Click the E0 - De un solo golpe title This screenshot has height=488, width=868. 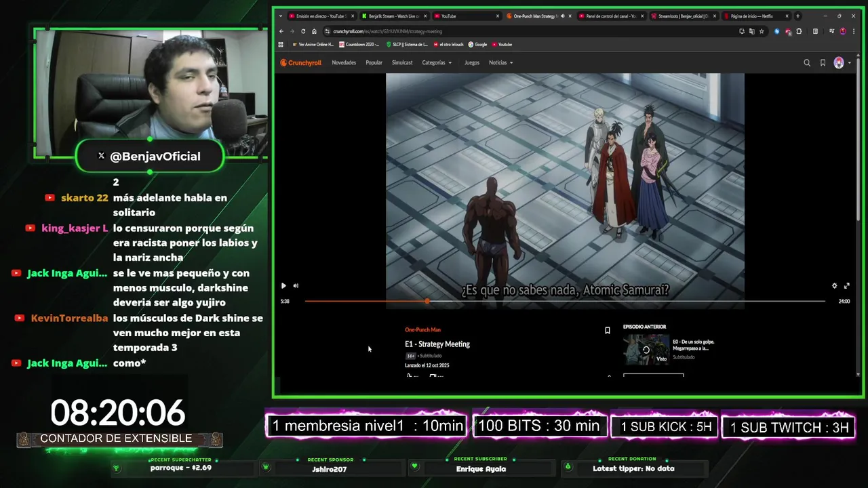pyautogui.click(x=693, y=344)
